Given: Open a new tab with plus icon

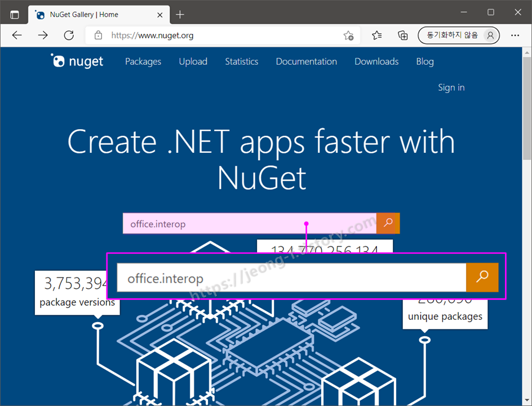Looking at the screenshot, I should [180, 15].
